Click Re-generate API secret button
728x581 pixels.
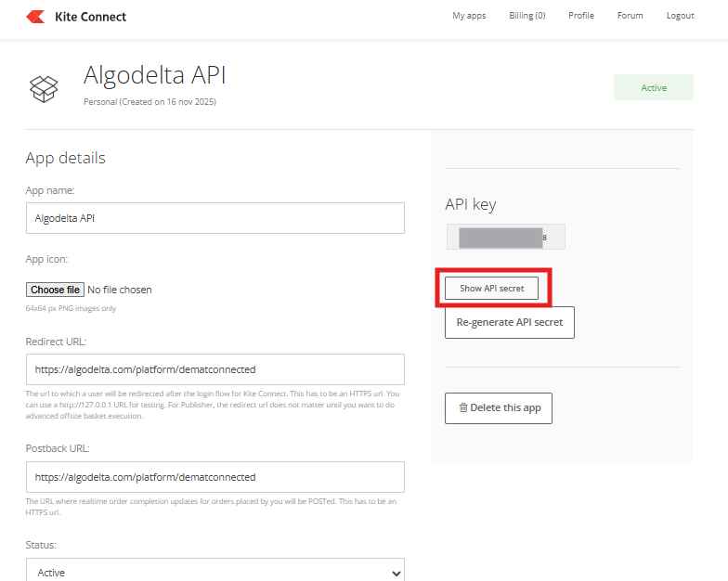pyautogui.click(x=509, y=323)
